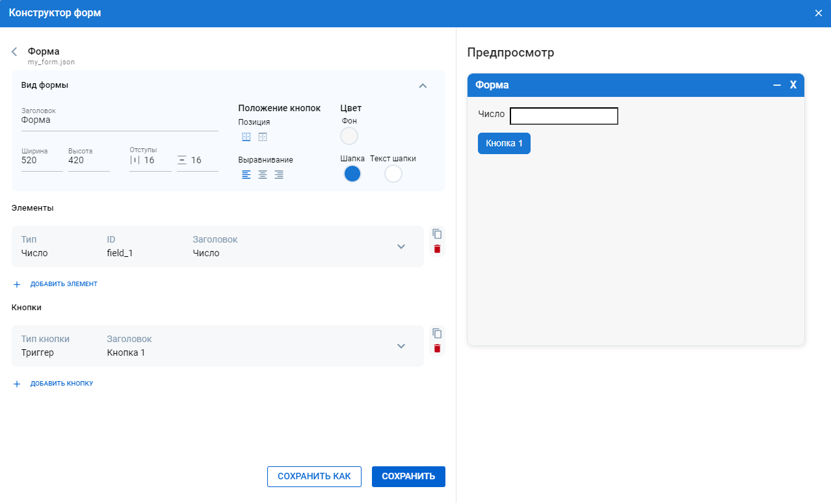Click Сохранить как button
Viewport: 831px width, 504px height.
click(x=314, y=477)
